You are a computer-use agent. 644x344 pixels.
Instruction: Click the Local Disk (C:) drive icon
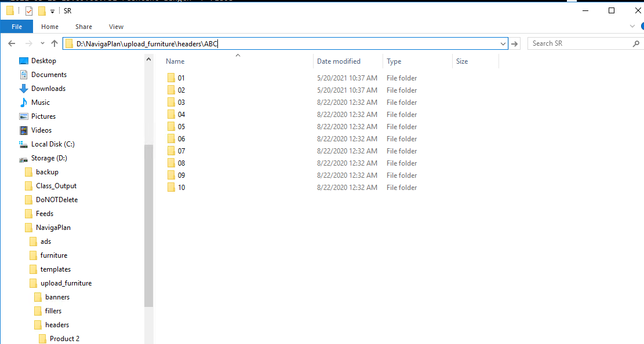24,144
